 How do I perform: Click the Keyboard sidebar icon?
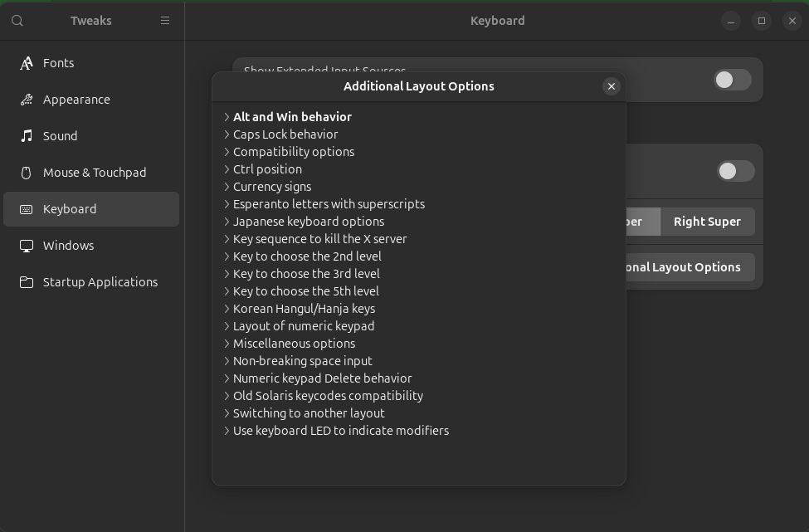(27, 209)
